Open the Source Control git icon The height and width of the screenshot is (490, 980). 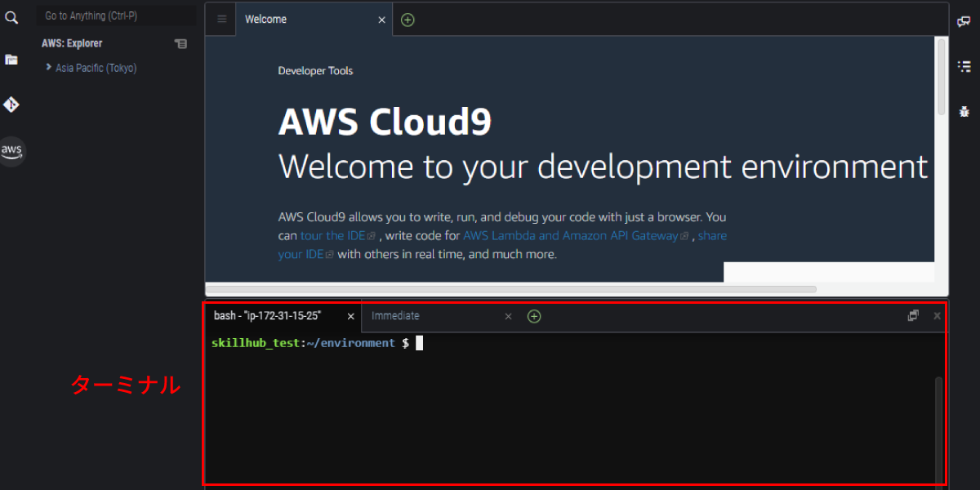pos(11,105)
